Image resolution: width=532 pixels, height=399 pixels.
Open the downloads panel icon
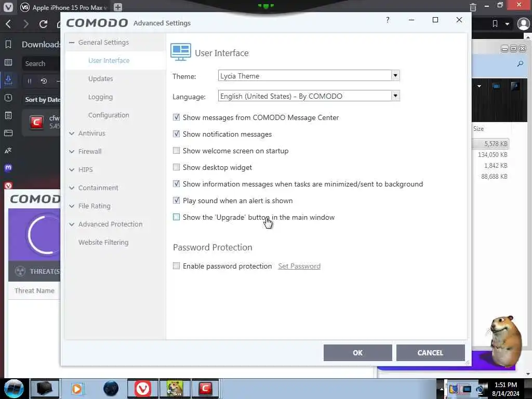pos(8,80)
